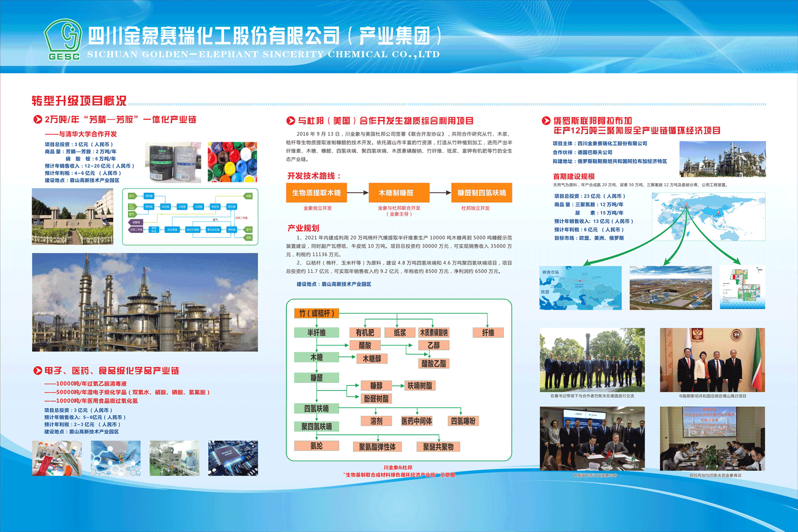Viewport: 798px width, 532px height.
Task: Click the 聚醚共聚物 flowchart node
Action: pyautogui.click(x=438, y=447)
